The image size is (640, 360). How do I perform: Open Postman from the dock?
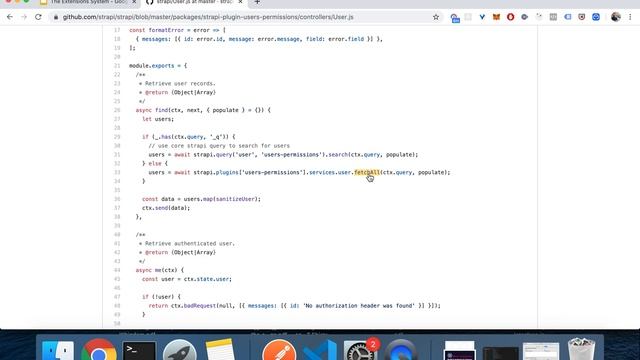pyautogui.click(x=279, y=350)
